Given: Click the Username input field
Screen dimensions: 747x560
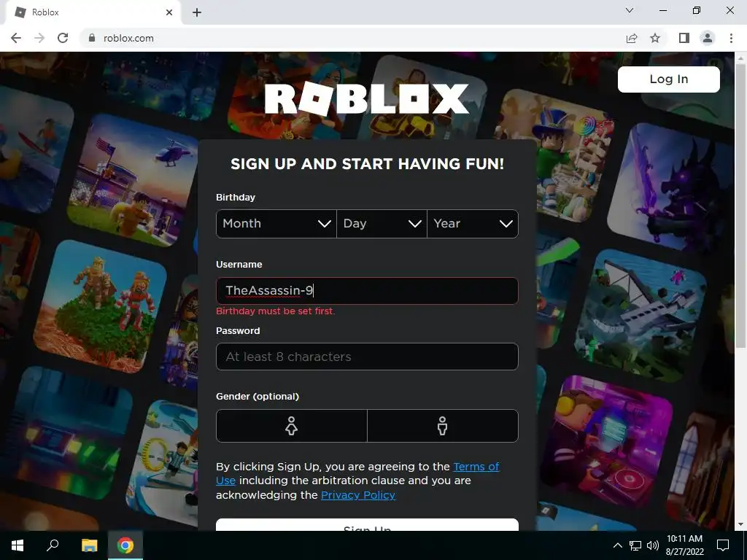Looking at the screenshot, I should click(367, 290).
